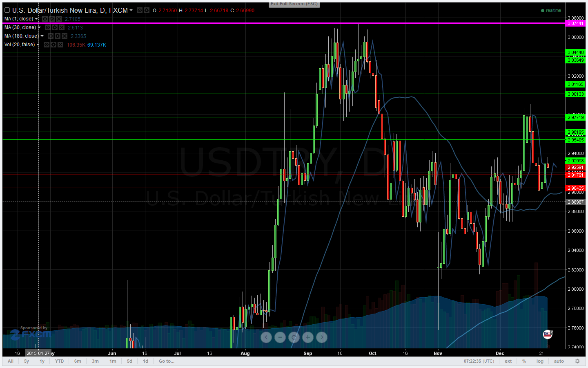Remove the Vol (20, false) indicator
Image resolution: width=588 pixels, height=368 pixels.
coord(60,45)
